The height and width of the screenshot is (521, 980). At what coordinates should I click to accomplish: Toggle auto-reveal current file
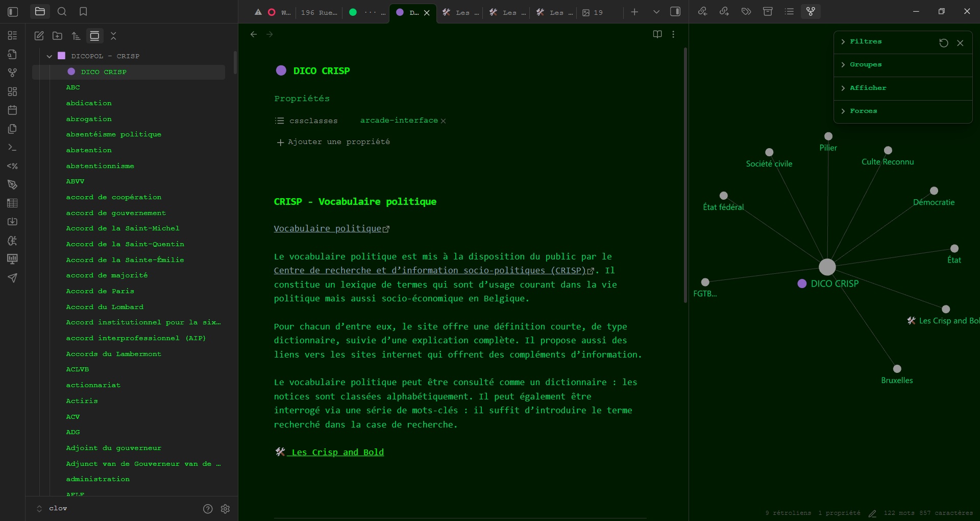(94, 36)
